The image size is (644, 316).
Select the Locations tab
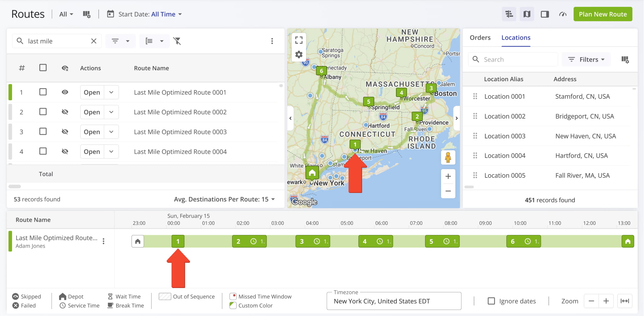coord(515,37)
